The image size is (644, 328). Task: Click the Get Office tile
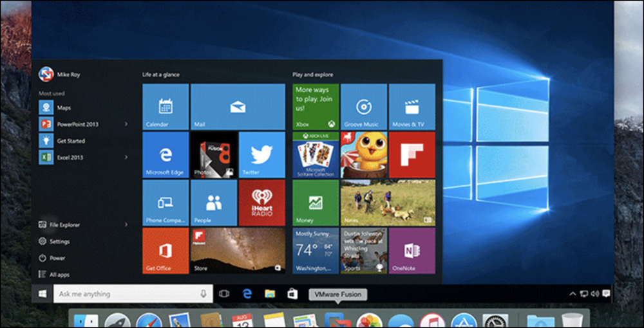tap(166, 251)
